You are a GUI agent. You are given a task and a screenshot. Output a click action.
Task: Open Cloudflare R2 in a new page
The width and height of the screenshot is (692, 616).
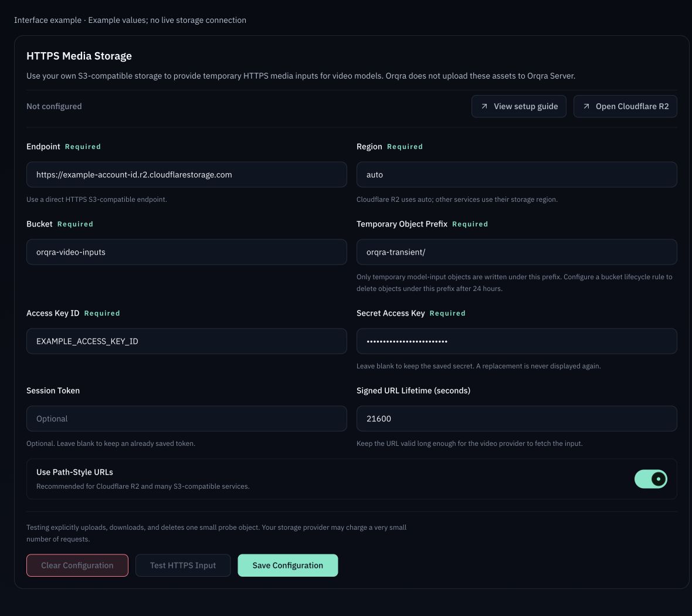click(x=625, y=106)
